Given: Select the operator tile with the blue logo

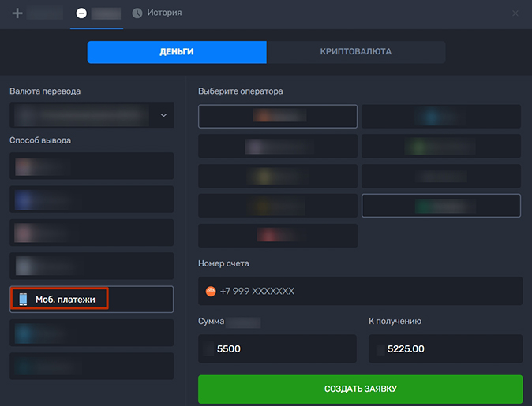Looking at the screenshot, I should 440,117.
